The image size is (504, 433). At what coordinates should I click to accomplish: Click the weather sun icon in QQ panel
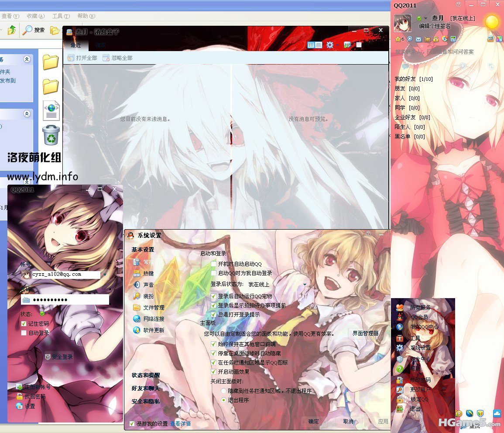[492, 22]
